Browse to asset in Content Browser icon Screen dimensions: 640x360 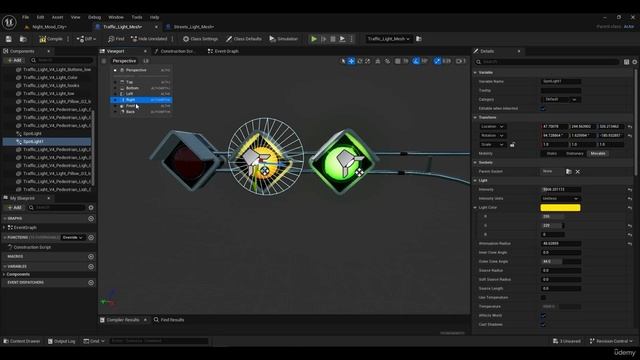(23, 39)
